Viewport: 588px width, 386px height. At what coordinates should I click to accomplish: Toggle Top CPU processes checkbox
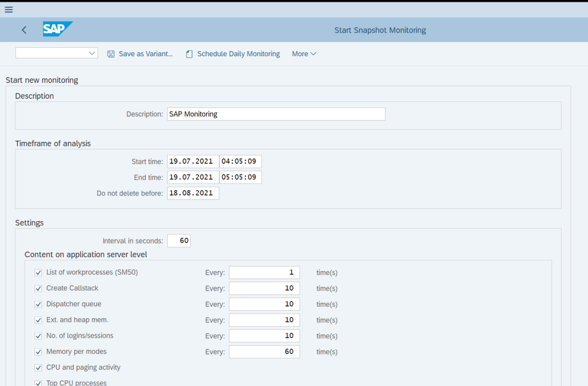38,383
